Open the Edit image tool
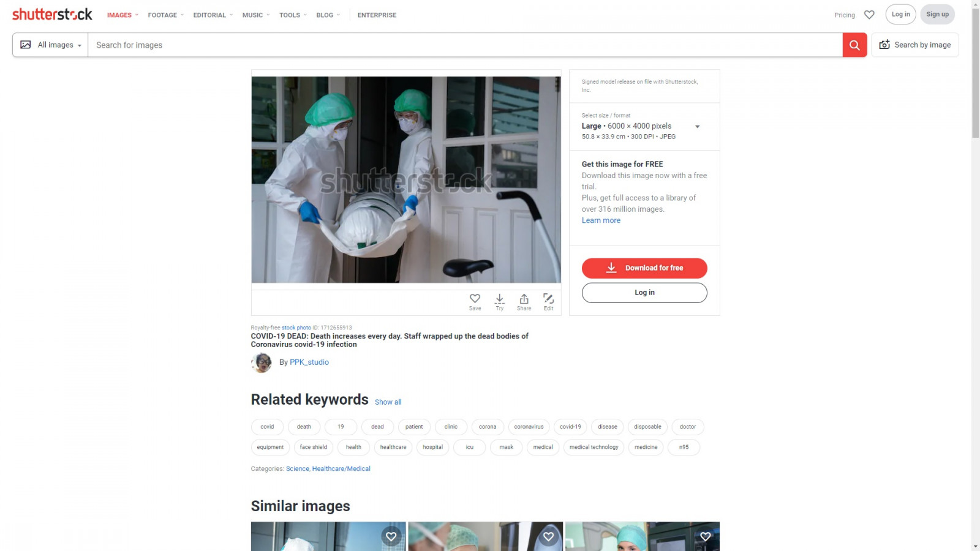Viewport: 980px width, 551px height. [548, 299]
